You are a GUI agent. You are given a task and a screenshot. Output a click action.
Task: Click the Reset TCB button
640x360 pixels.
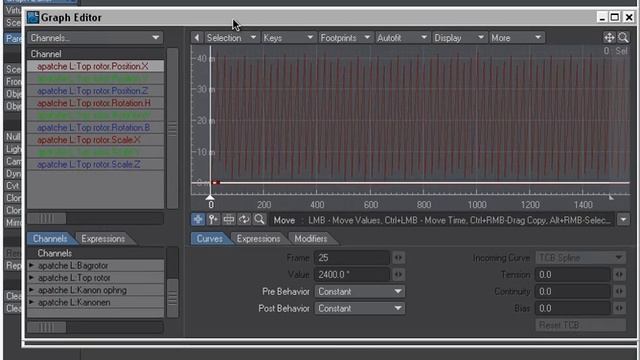click(580, 325)
